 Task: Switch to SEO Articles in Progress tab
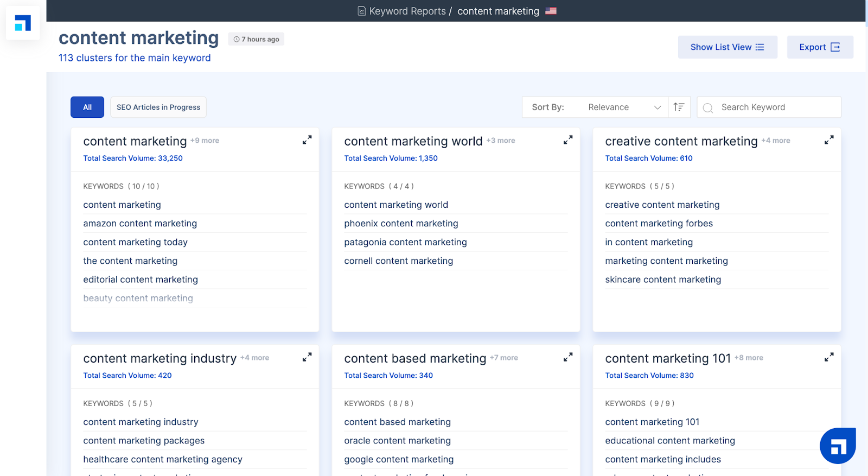(158, 107)
